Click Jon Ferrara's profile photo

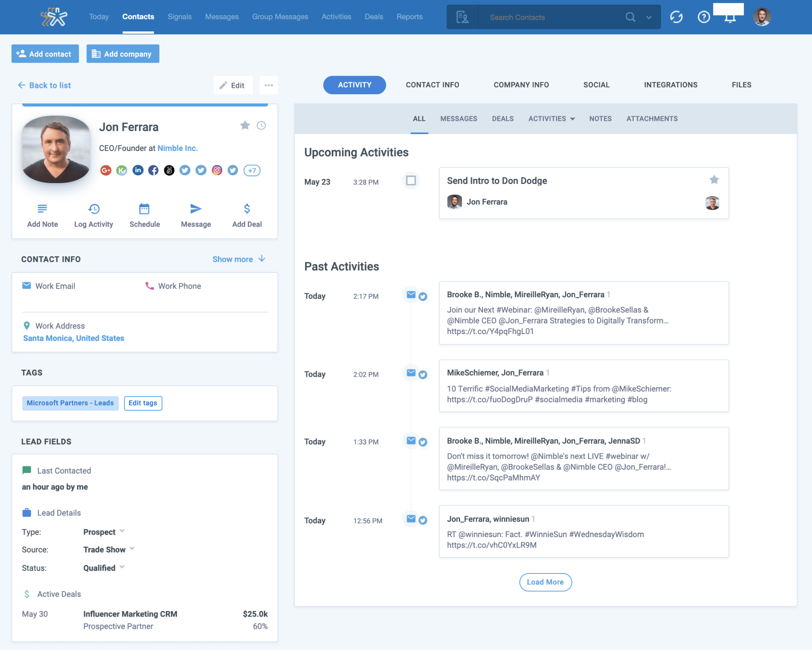coord(56,149)
